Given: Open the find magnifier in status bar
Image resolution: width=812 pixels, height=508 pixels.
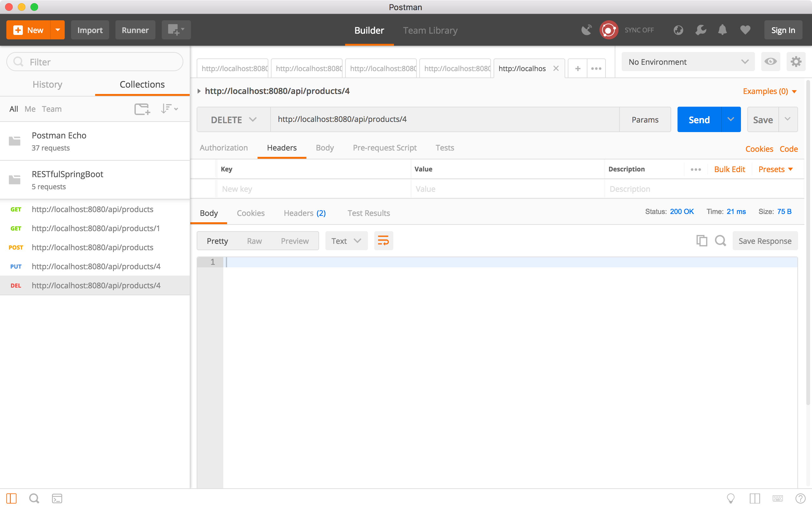Looking at the screenshot, I should (x=34, y=498).
